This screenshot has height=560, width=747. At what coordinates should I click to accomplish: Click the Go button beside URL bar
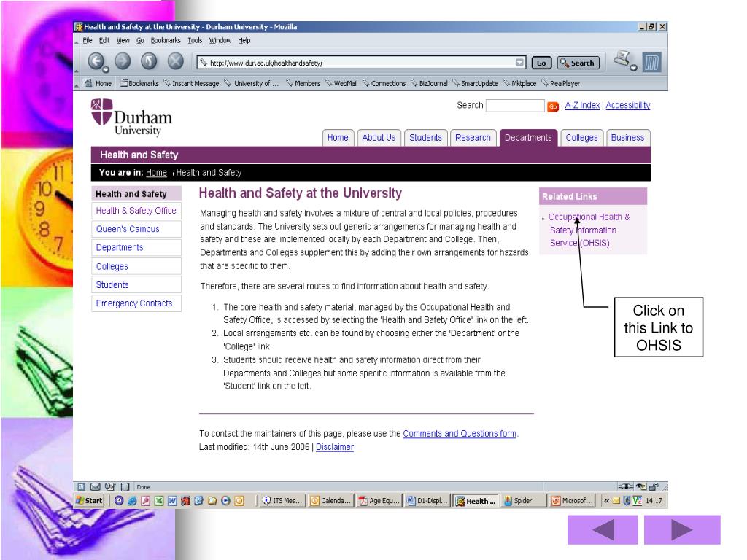click(x=541, y=63)
